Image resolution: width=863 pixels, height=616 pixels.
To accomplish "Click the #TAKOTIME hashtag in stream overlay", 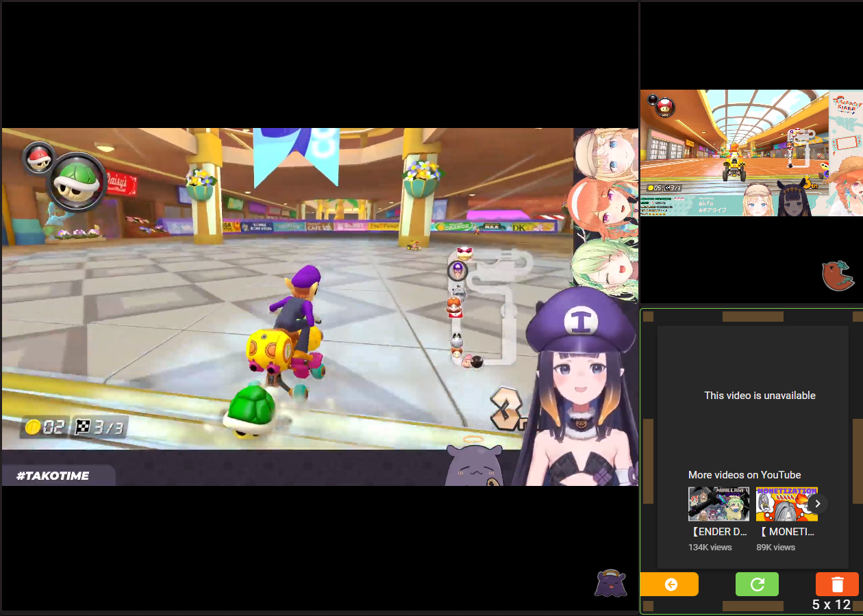I will 52,476.
